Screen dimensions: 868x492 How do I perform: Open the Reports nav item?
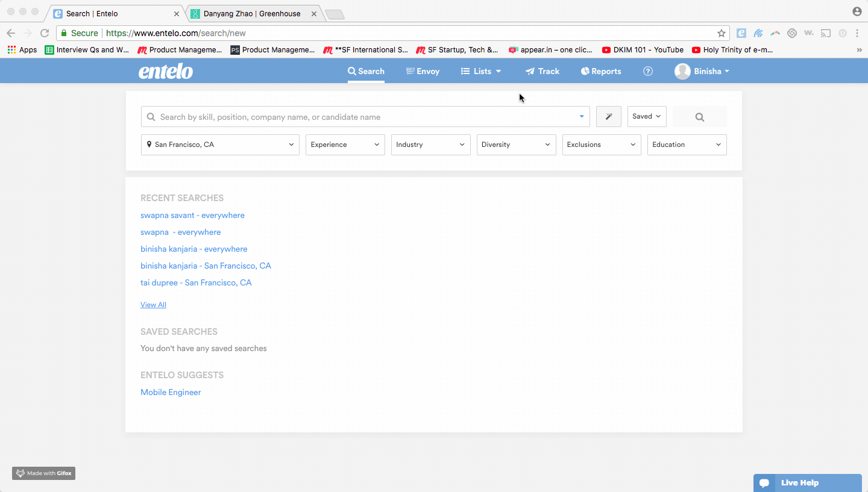[x=601, y=71]
